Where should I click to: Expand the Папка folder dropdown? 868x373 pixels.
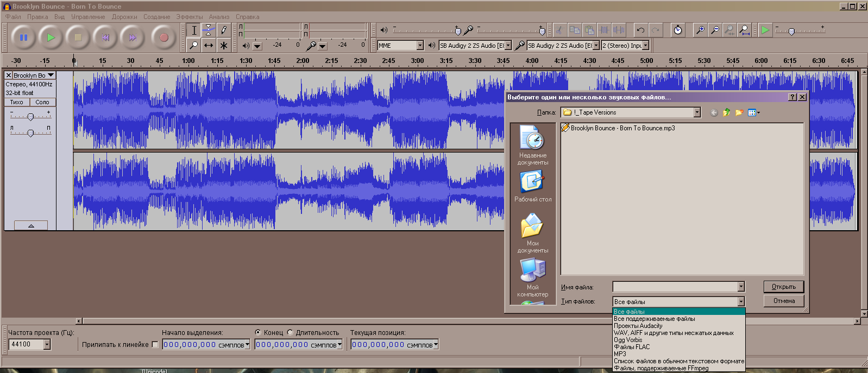(697, 112)
